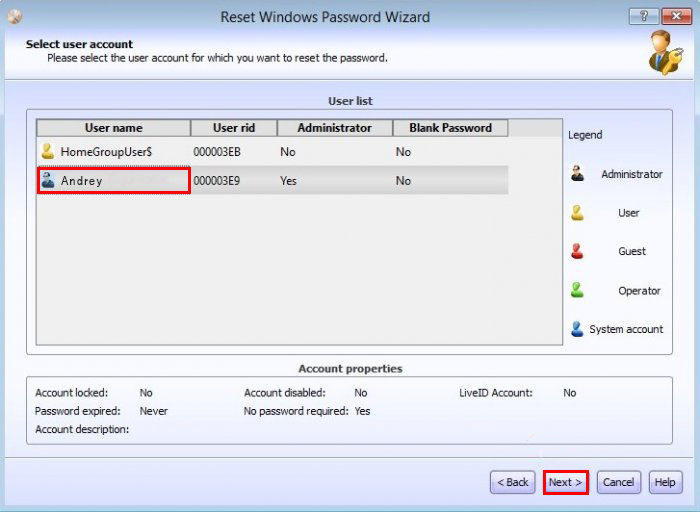Click Administrator value Yes for Andrey

(x=288, y=181)
